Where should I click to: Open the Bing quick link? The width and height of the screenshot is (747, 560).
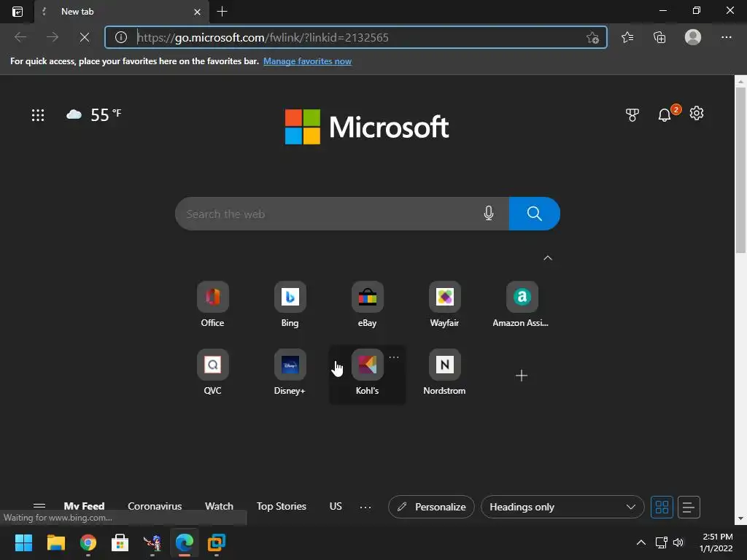click(290, 304)
